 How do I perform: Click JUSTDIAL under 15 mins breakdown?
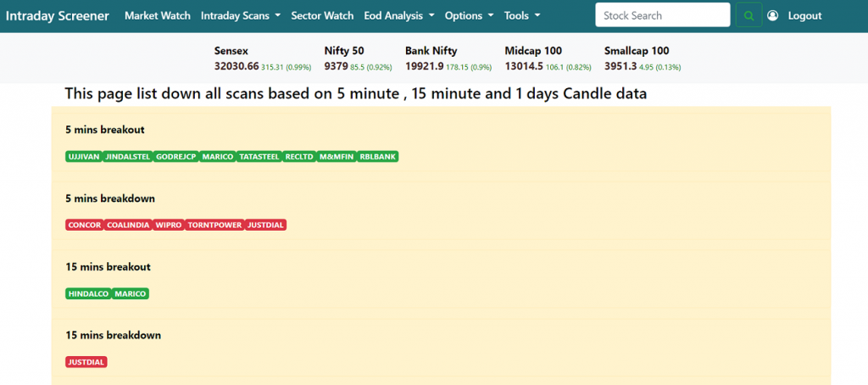pyautogui.click(x=86, y=362)
